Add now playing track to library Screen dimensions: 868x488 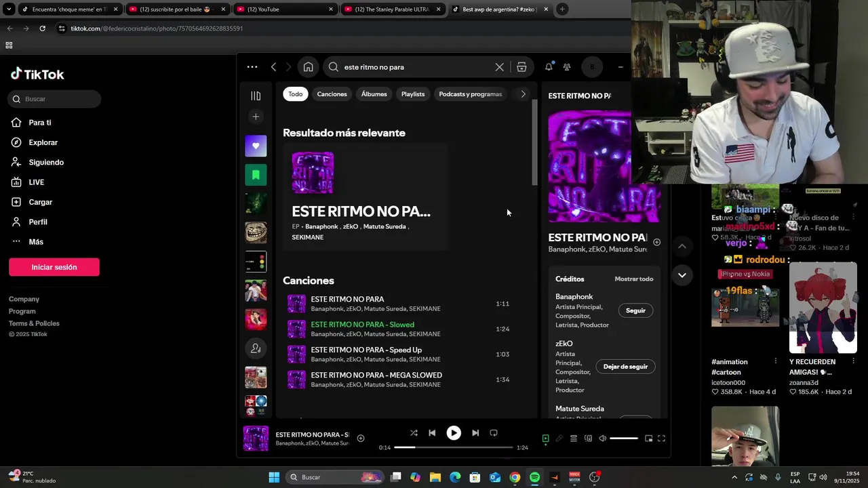click(361, 439)
